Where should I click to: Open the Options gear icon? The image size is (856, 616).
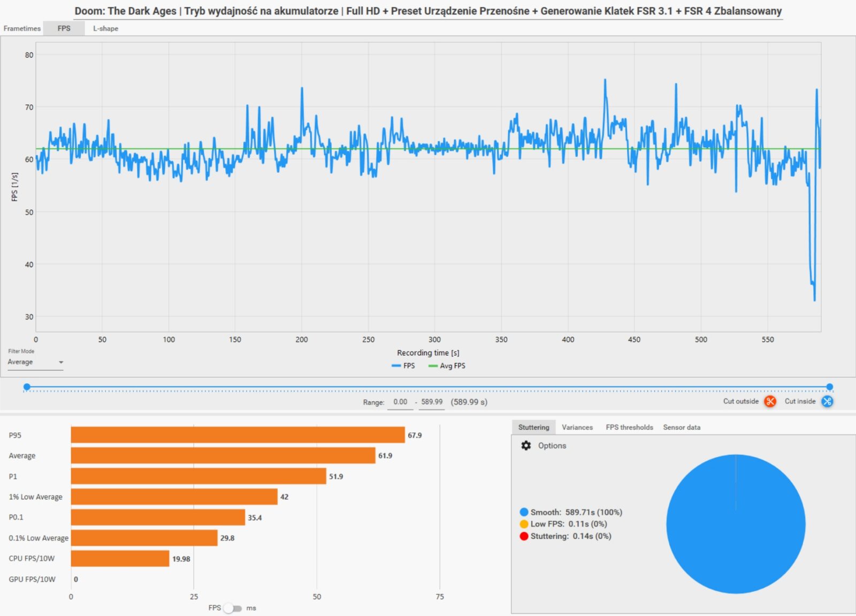pyautogui.click(x=526, y=445)
